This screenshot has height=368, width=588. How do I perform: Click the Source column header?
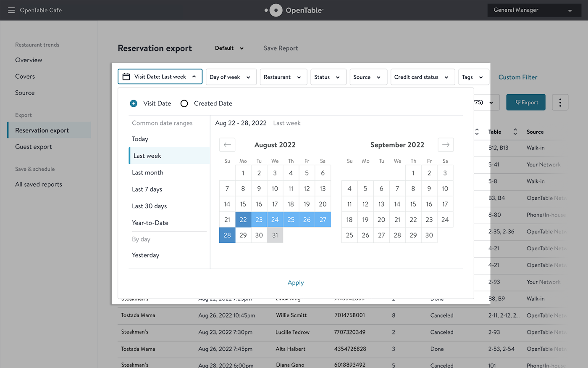click(535, 132)
